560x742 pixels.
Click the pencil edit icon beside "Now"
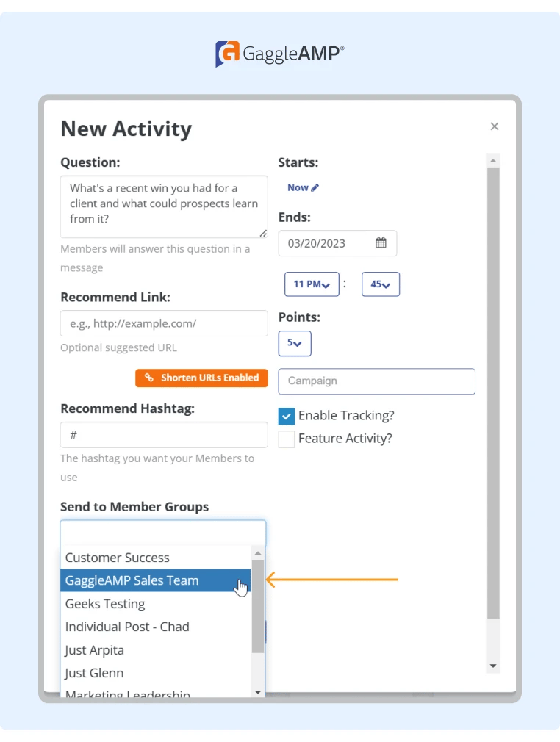click(x=315, y=187)
